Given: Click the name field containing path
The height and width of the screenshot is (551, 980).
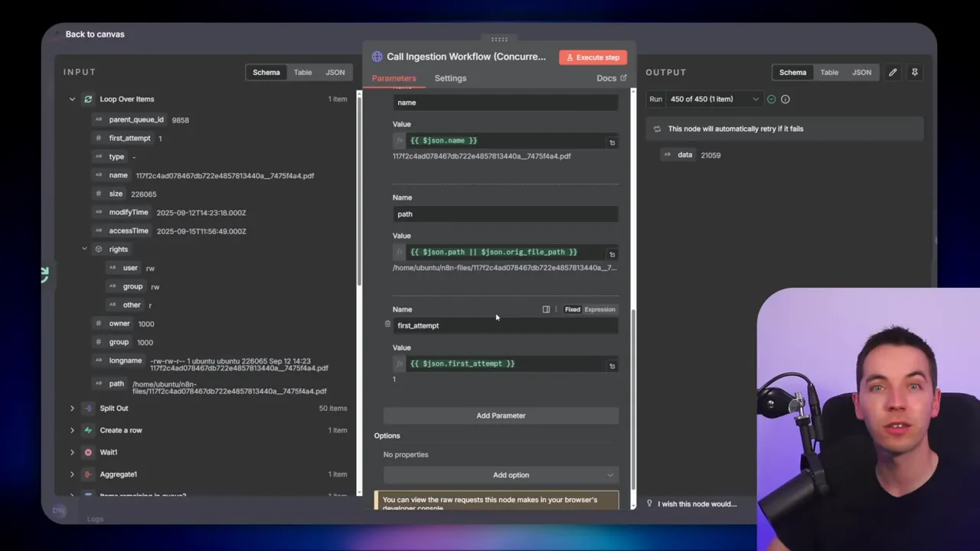Looking at the screenshot, I should click(x=505, y=214).
